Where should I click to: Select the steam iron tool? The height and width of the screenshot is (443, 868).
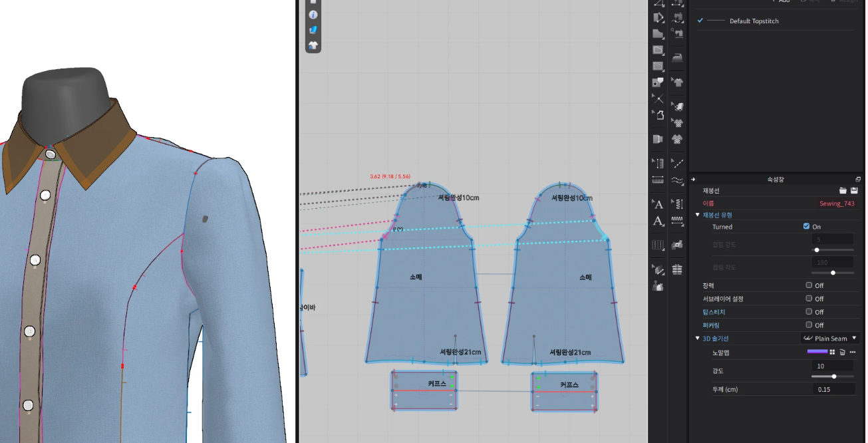[x=677, y=57]
